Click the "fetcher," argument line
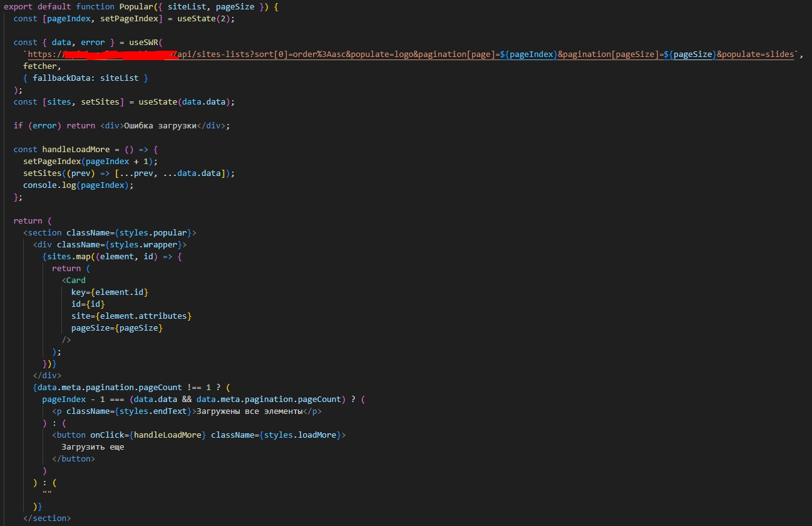Viewport: 812px width, 526px height. pos(43,66)
